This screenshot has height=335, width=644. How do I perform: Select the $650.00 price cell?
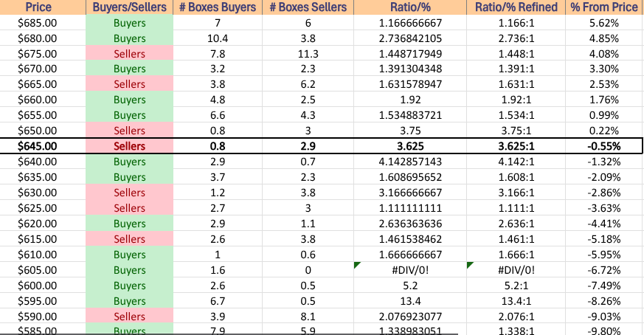[x=43, y=131]
